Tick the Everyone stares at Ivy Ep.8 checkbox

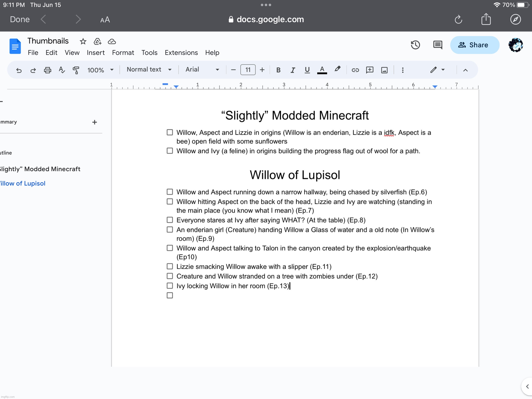(170, 220)
